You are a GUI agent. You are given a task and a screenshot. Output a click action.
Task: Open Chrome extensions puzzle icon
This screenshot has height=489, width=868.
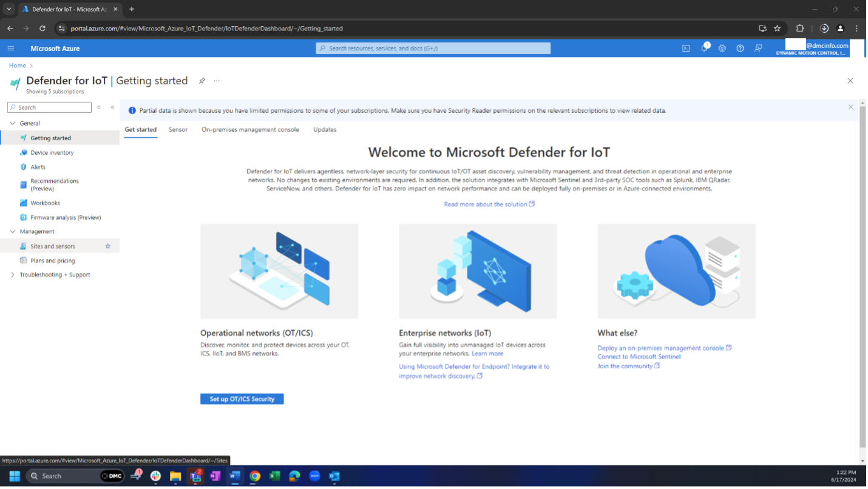click(799, 29)
